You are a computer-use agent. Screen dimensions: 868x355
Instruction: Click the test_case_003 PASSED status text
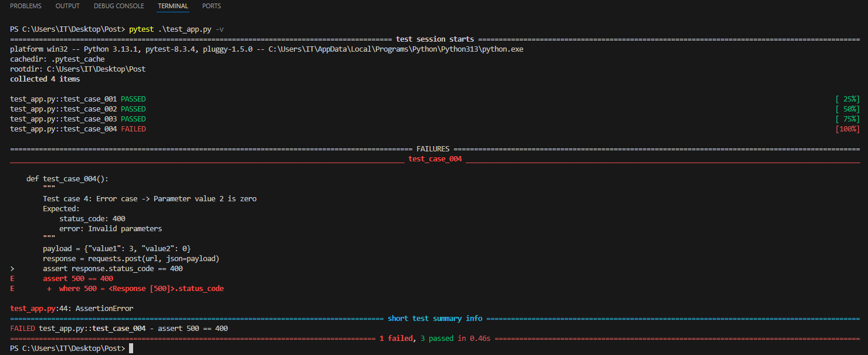[133, 119]
